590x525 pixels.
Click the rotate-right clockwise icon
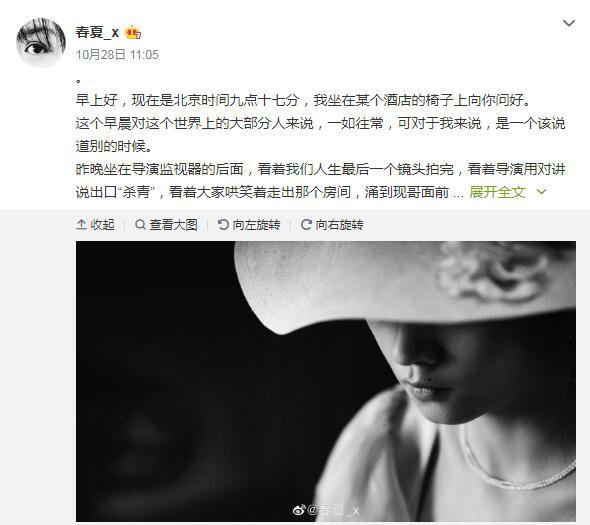coord(306,225)
